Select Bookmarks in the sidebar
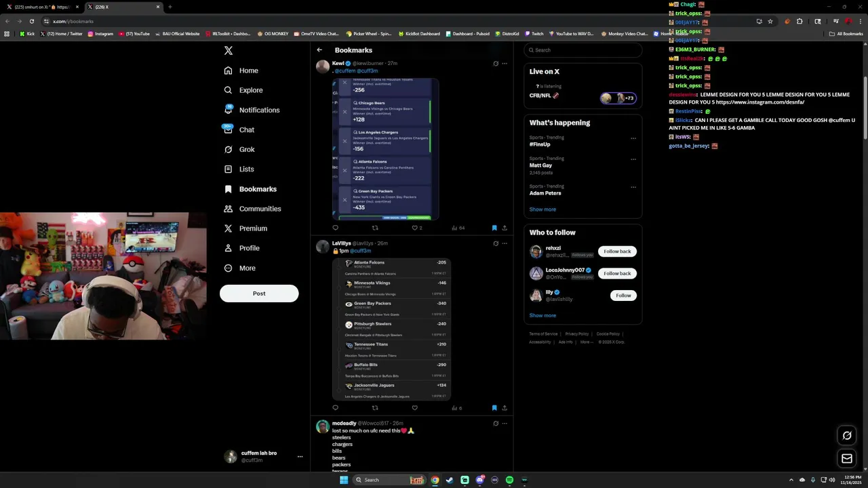The image size is (868, 488). [250, 189]
